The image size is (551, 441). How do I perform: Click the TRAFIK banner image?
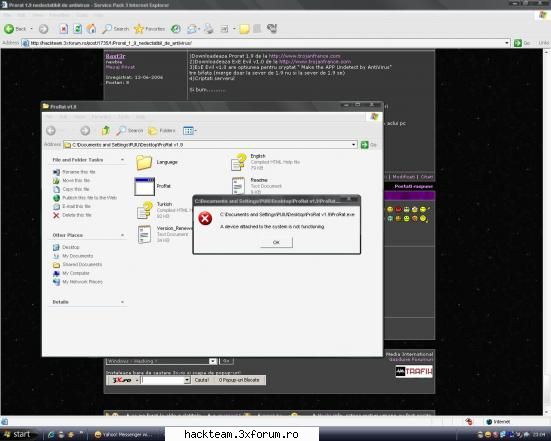pyautogui.click(x=414, y=371)
